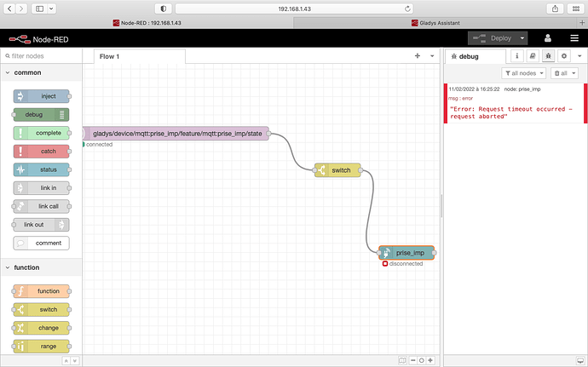
Task: Switch to Gladys Assistant browser tab
Action: click(435, 23)
